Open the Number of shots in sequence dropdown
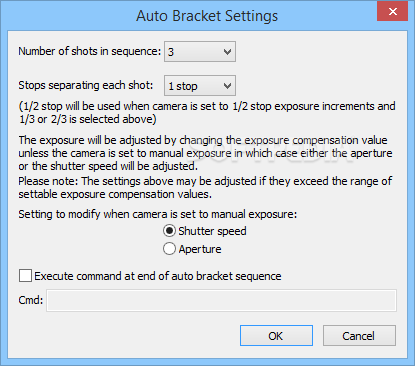This screenshot has width=415, height=366. (200, 52)
